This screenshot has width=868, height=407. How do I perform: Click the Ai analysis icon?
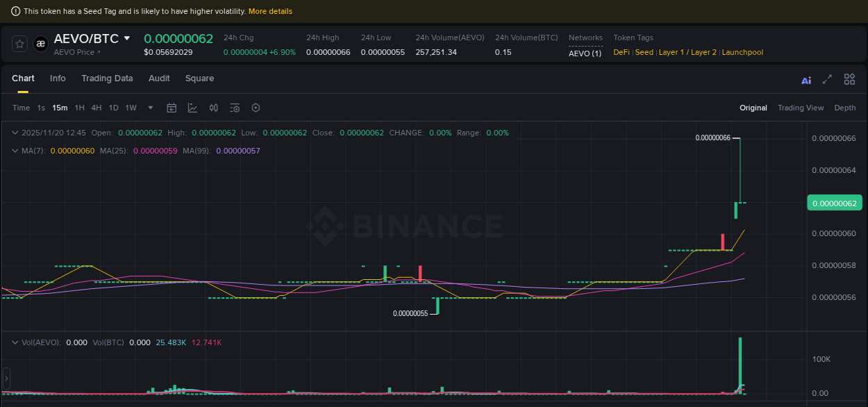tap(806, 80)
